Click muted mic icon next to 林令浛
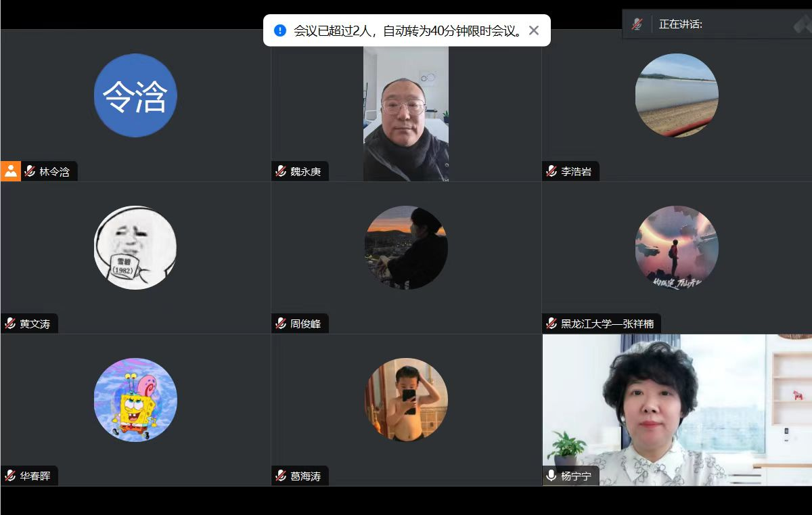Viewport: 812px width, 515px height. (30, 171)
